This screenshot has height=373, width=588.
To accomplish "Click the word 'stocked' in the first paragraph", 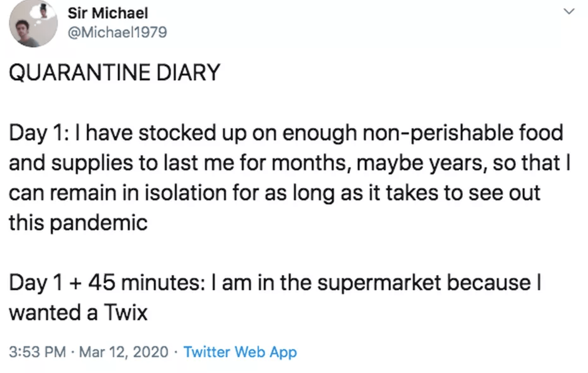I will click(177, 133).
